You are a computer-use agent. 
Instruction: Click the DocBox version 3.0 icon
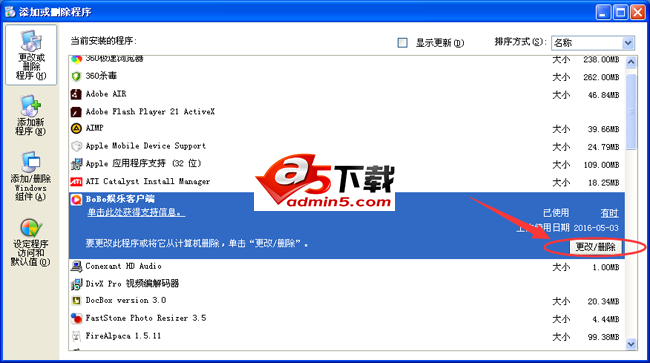point(76,300)
